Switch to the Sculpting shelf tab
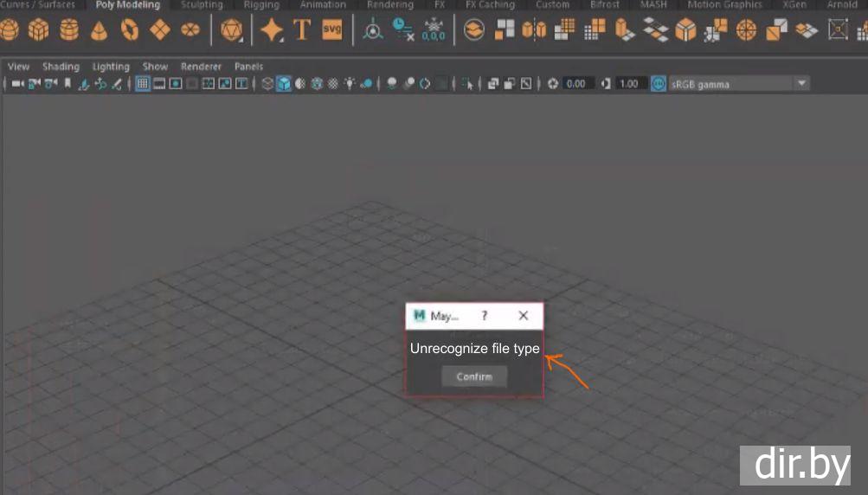Image resolution: width=868 pixels, height=495 pixels. coord(202,5)
